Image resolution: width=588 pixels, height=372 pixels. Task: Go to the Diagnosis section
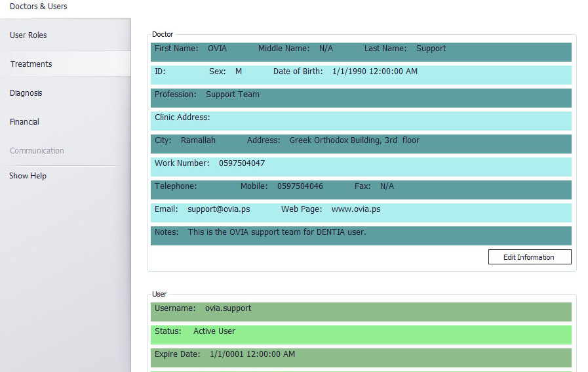(26, 93)
